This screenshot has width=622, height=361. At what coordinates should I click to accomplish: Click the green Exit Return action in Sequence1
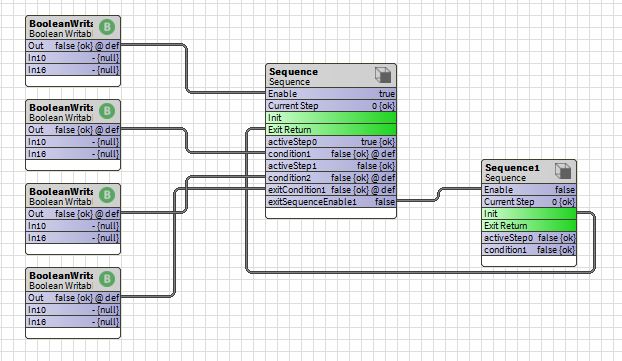point(529,226)
